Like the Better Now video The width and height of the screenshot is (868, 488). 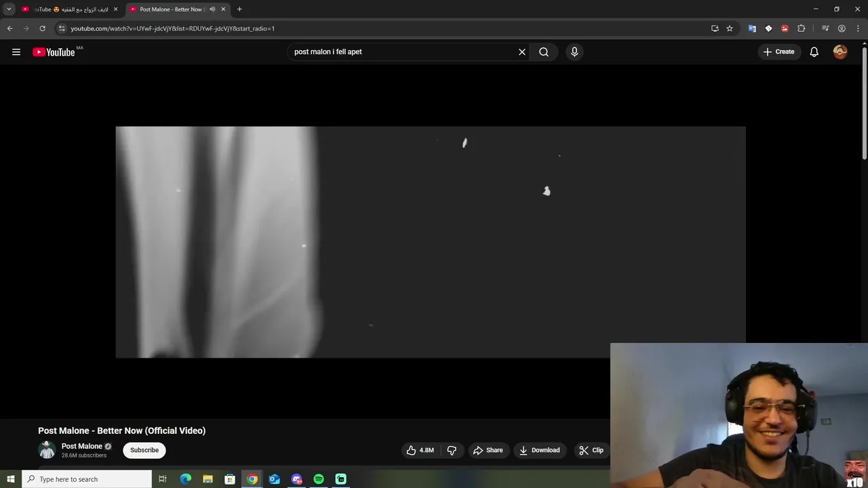point(420,450)
